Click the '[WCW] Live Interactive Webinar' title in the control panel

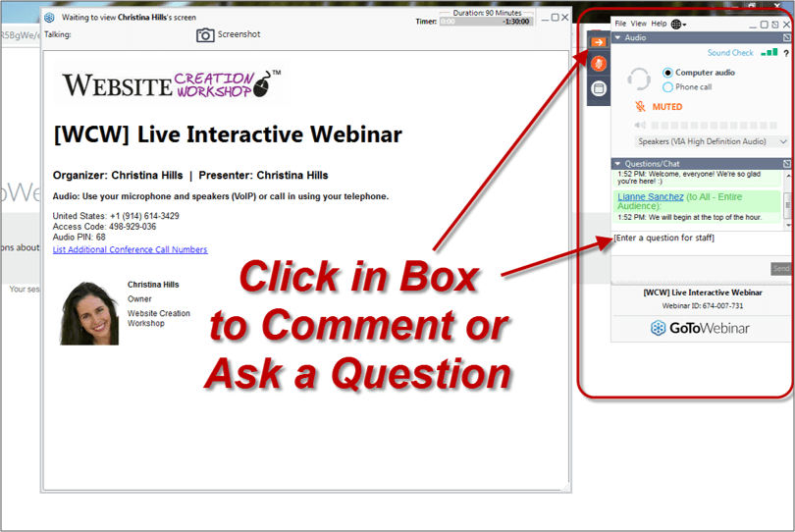702,293
